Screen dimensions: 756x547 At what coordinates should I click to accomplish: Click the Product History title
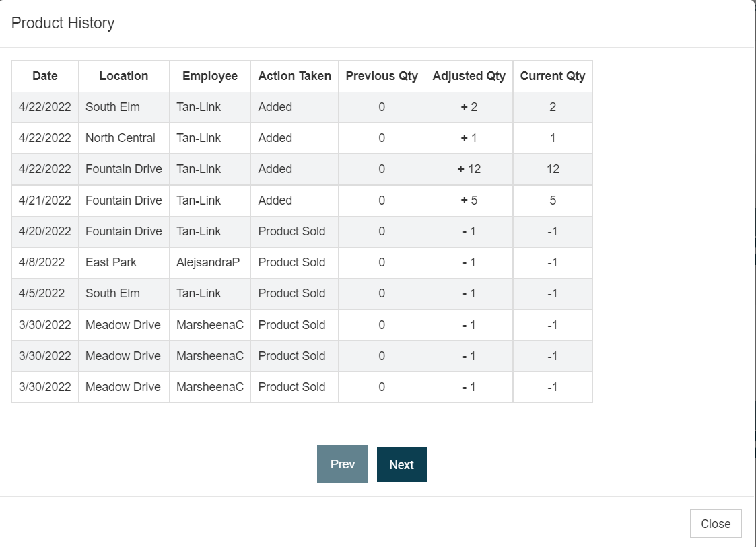(63, 23)
